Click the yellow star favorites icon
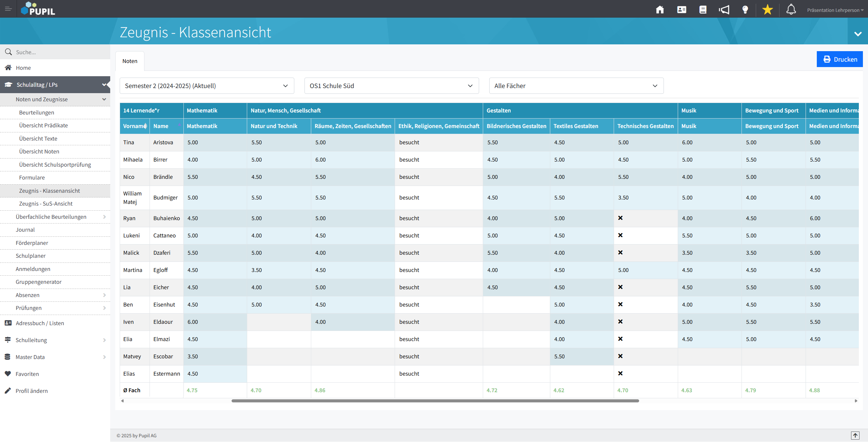This screenshot has height=442, width=868. point(767,9)
